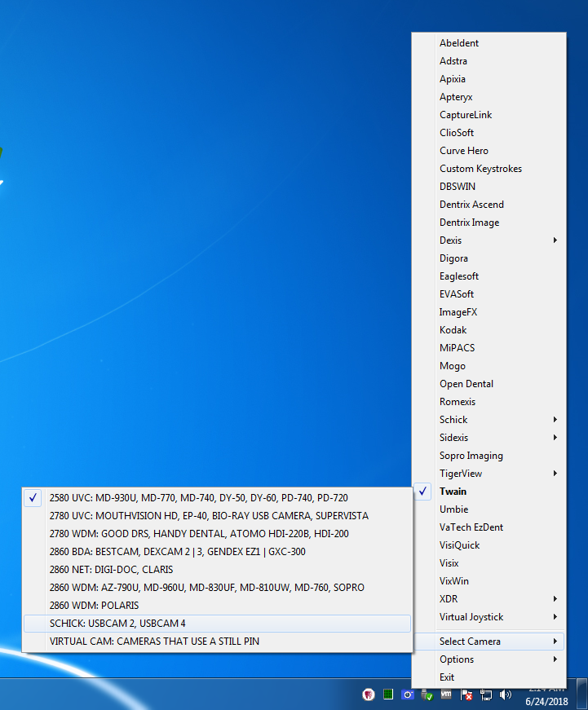Select Apteryx in the software list
The height and width of the screenshot is (710, 588).
489,97
